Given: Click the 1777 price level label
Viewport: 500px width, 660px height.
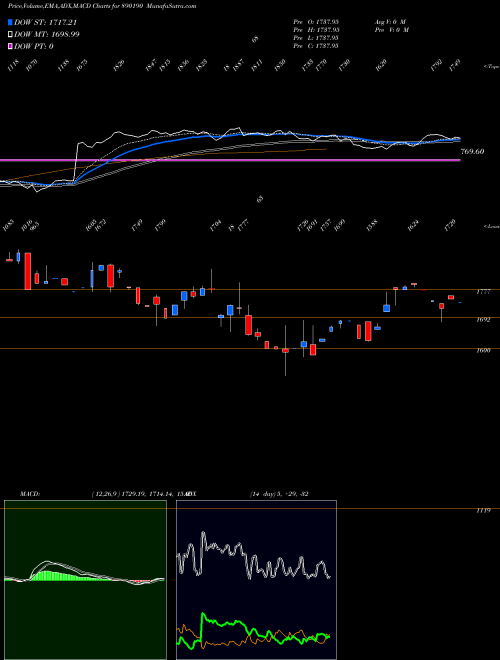Looking at the screenshot, I should click(x=483, y=292).
